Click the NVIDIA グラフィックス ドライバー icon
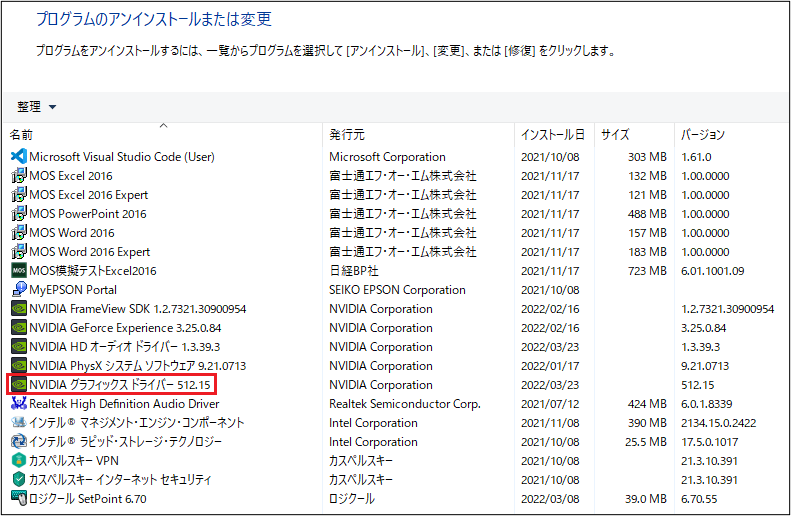791x516 pixels. coord(19,384)
